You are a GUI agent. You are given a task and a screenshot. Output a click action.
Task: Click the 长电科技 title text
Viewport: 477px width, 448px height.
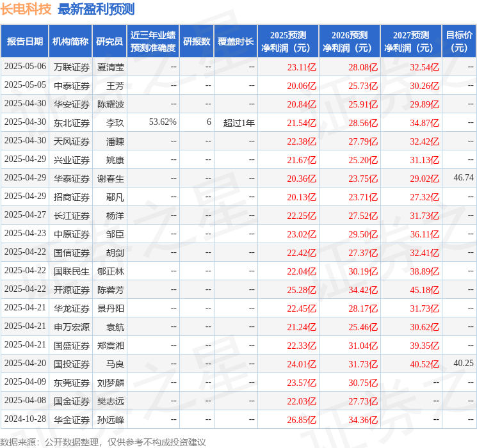tap(26, 9)
